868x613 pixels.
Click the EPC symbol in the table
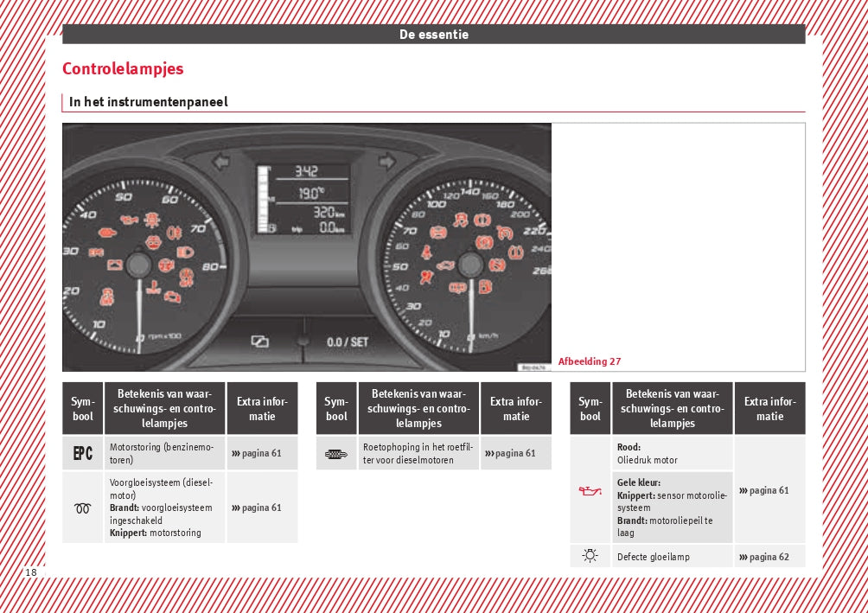(83, 453)
